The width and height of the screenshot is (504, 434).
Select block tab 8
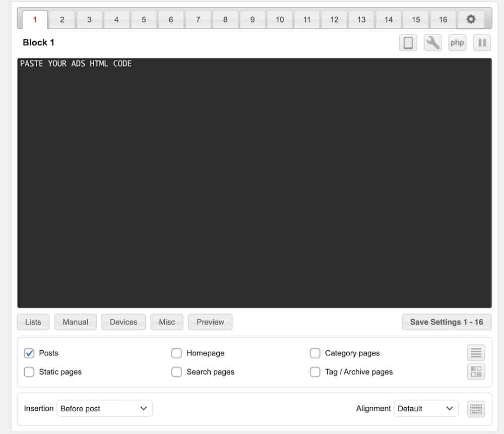click(x=225, y=20)
